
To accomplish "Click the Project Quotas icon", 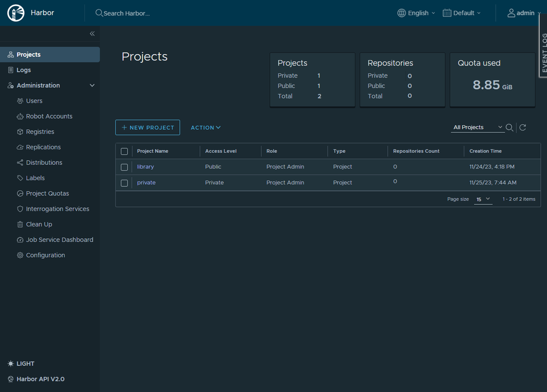I will click(x=20, y=193).
